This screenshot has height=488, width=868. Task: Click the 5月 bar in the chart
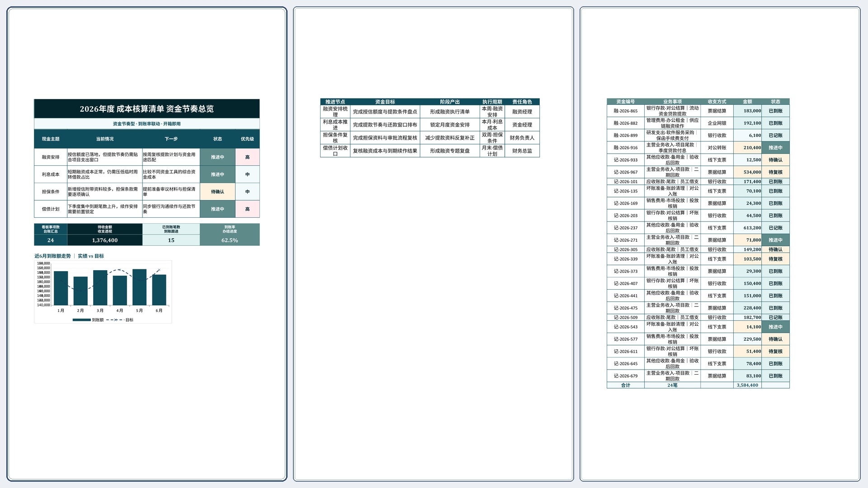pos(139,287)
